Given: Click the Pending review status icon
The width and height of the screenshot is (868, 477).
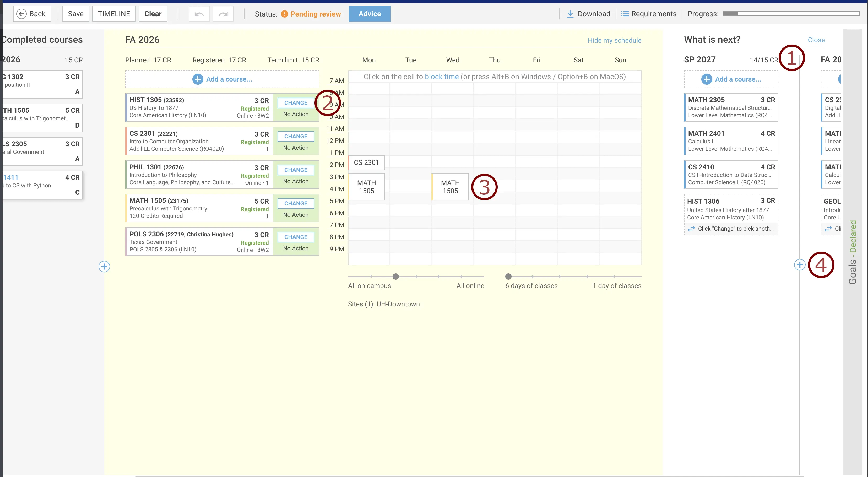Looking at the screenshot, I should tap(285, 14).
